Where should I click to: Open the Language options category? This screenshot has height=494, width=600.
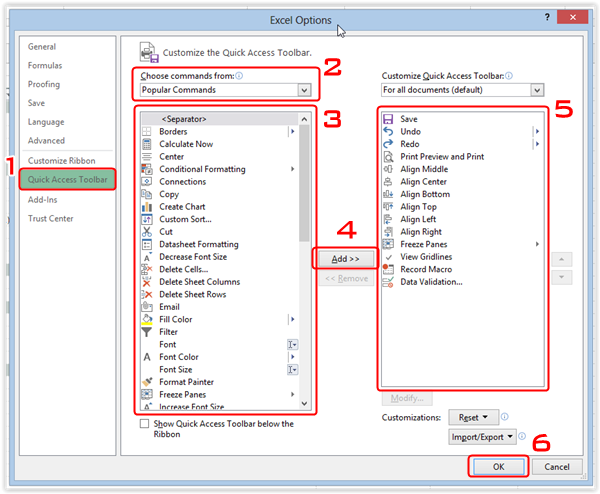click(46, 122)
